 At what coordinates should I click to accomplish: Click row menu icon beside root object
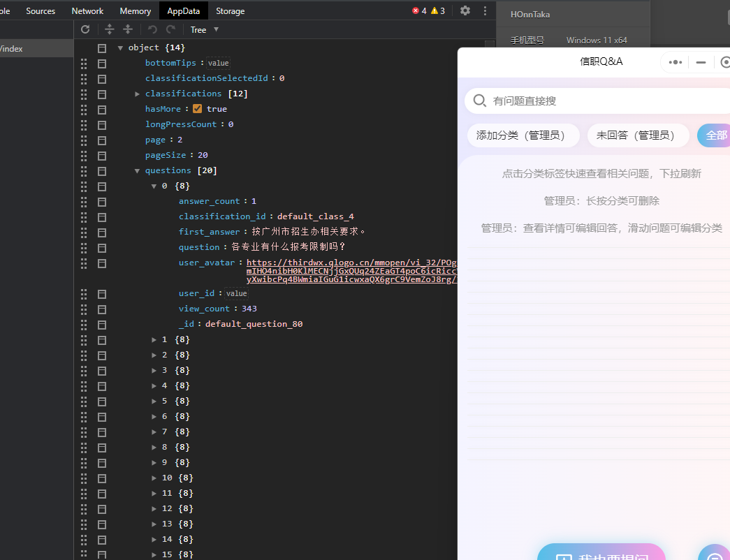coord(102,48)
